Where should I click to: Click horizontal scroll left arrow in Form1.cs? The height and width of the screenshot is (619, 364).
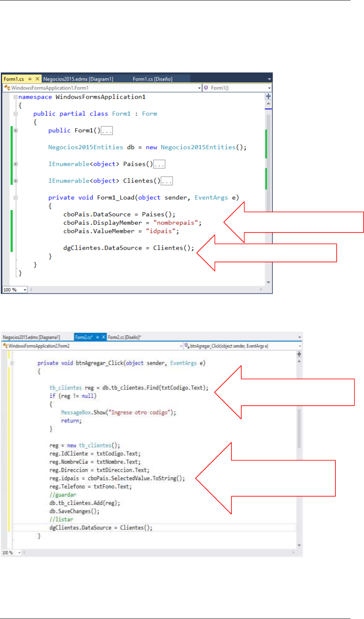pos(31,289)
